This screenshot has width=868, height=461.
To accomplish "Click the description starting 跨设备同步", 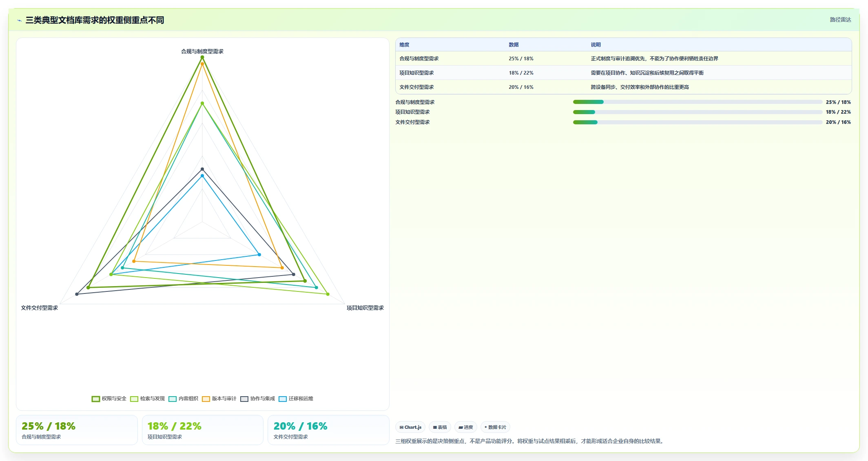I will point(640,87).
